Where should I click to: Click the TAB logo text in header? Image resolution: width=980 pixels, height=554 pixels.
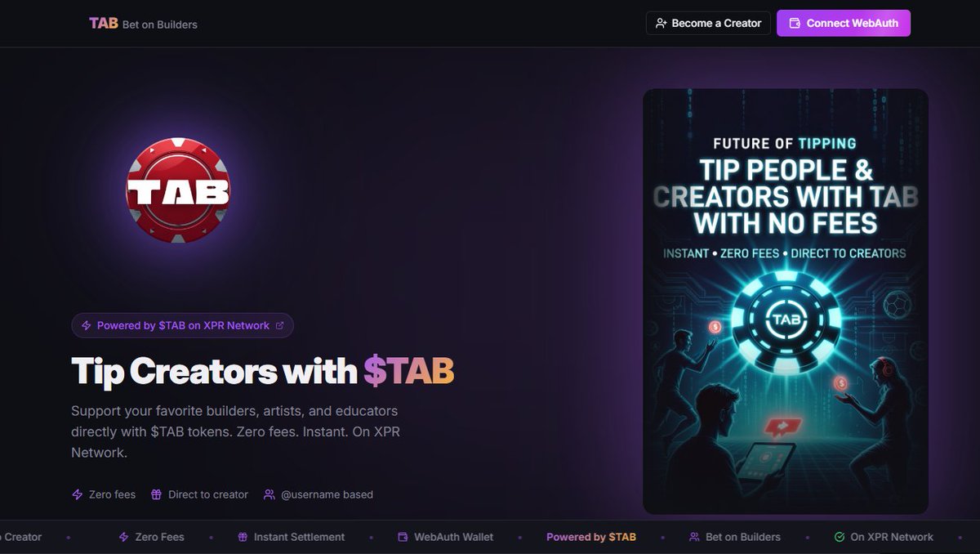point(104,23)
